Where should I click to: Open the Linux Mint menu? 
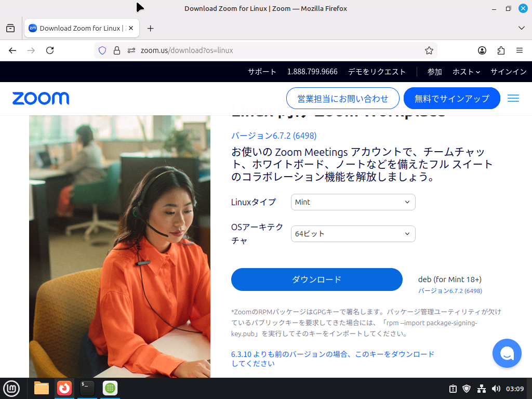coord(11,389)
